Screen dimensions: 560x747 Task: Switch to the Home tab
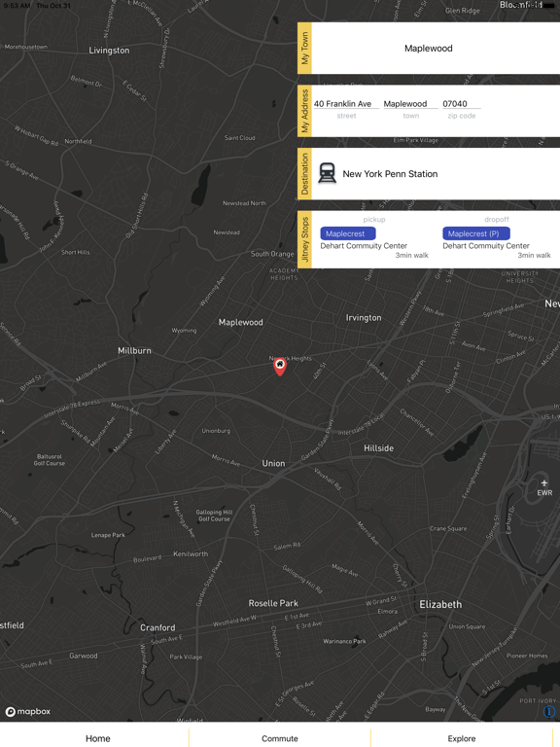point(97,738)
